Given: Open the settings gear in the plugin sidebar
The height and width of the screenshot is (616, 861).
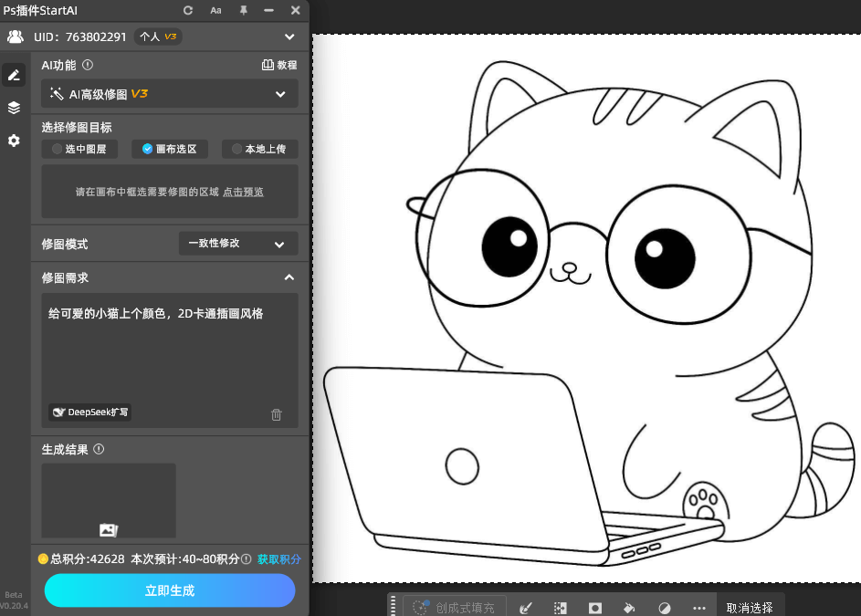Looking at the screenshot, I should click(13, 140).
